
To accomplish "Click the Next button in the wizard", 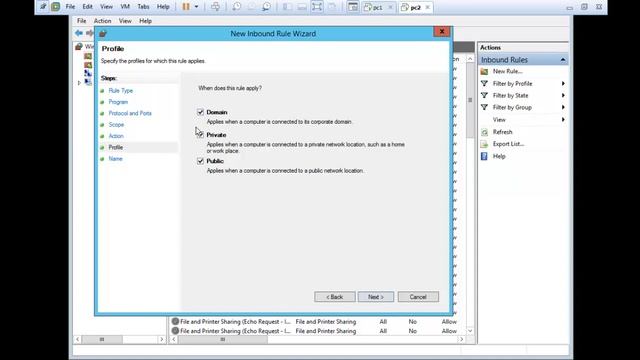I will tap(376, 297).
